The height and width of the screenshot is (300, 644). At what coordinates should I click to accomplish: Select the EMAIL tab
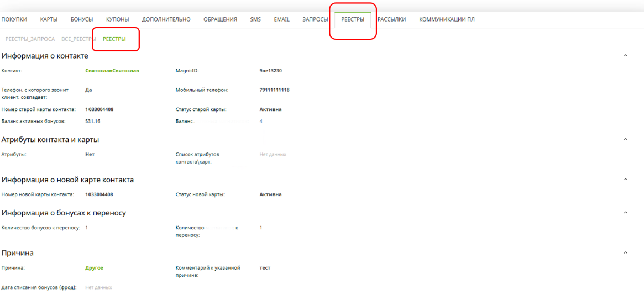(281, 19)
